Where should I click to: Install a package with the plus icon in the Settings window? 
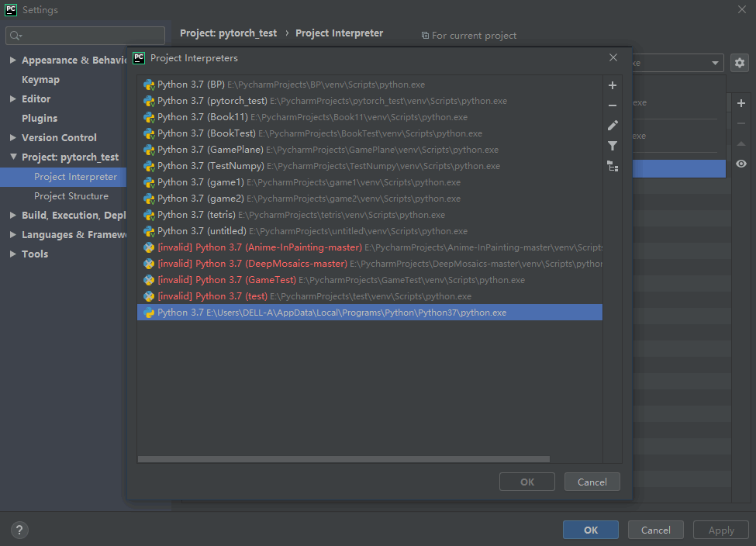[x=741, y=103]
